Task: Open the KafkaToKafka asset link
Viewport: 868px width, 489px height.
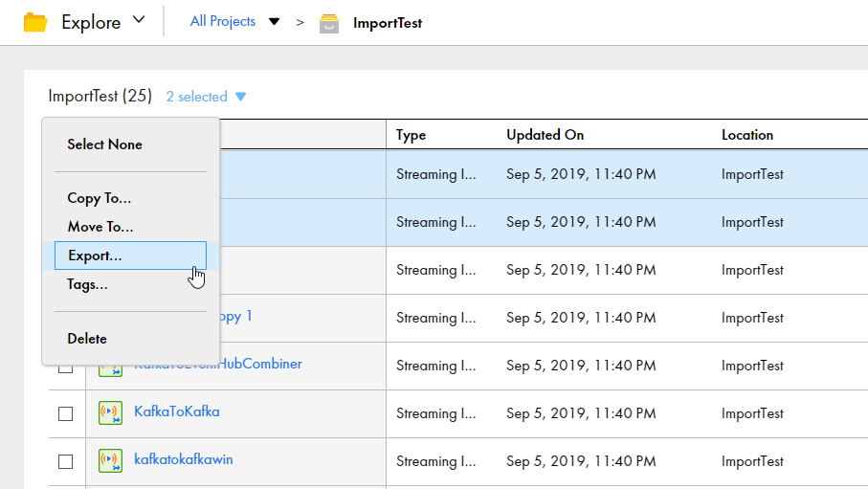Action: pyautogui.click(x=177, y=411)
